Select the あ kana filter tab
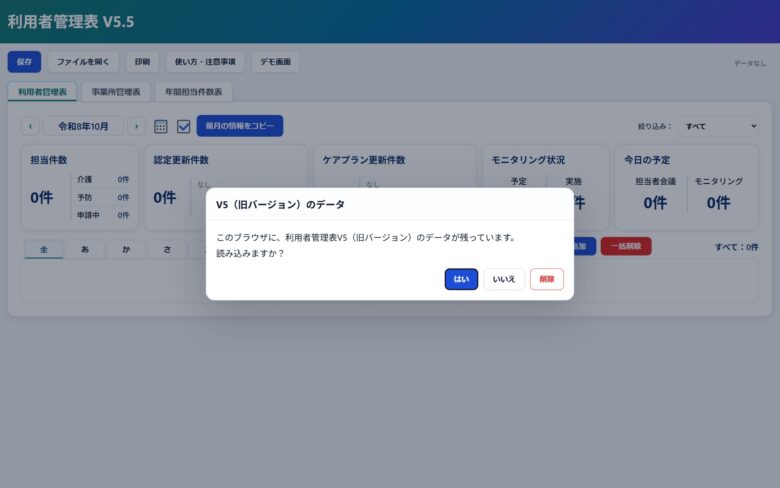 (85, 249)
